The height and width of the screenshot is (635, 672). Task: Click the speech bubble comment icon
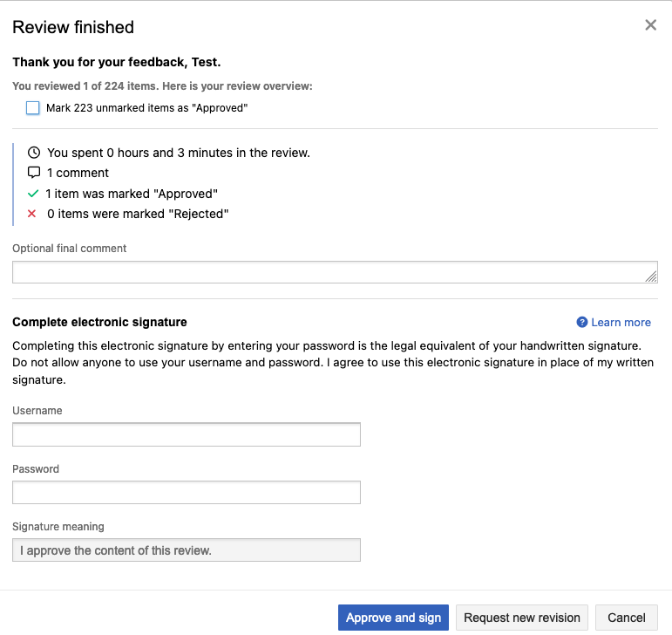(x=34, y=173)
